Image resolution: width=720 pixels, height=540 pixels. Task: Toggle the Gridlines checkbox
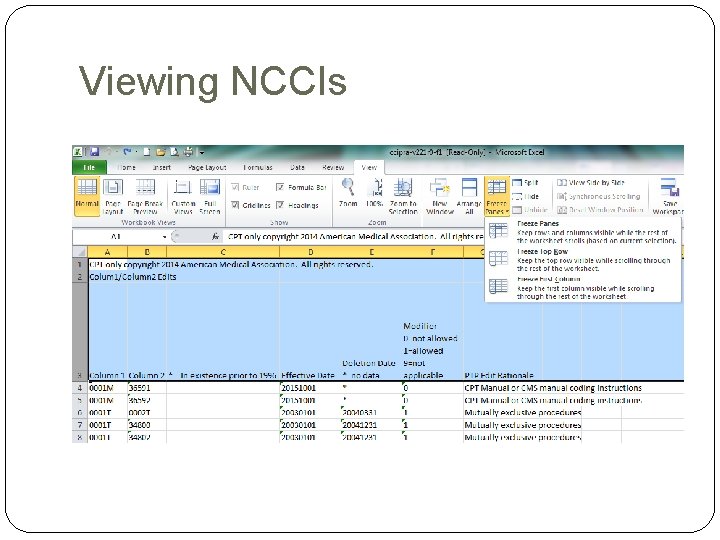pos(251,205)
